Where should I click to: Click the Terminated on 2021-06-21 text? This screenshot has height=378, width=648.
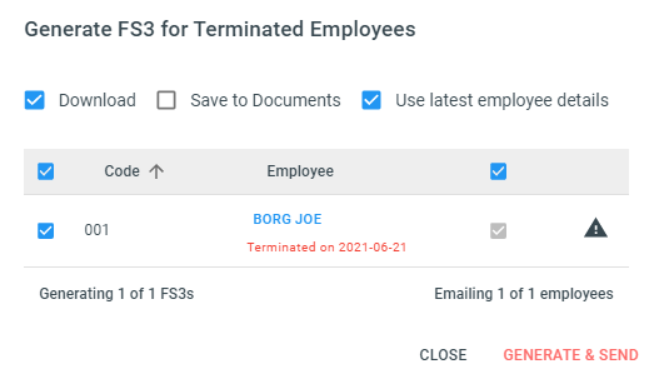[326, 247]
